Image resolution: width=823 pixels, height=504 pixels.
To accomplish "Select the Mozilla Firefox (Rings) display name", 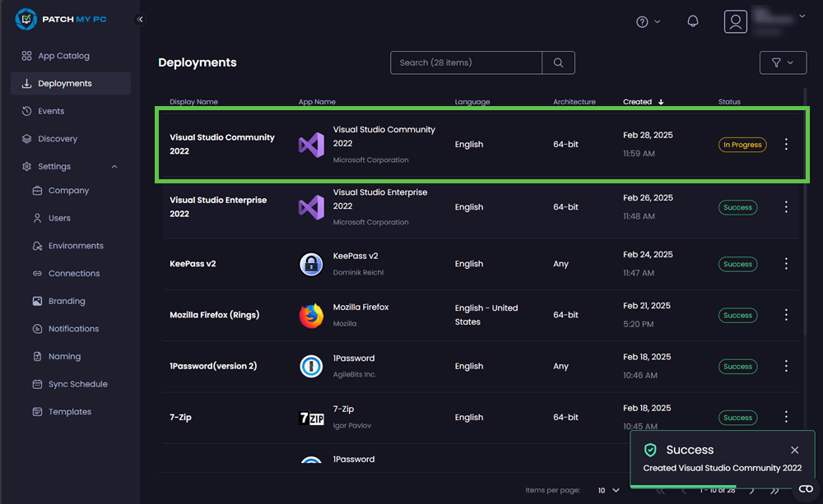I will (x=214, y=315).
